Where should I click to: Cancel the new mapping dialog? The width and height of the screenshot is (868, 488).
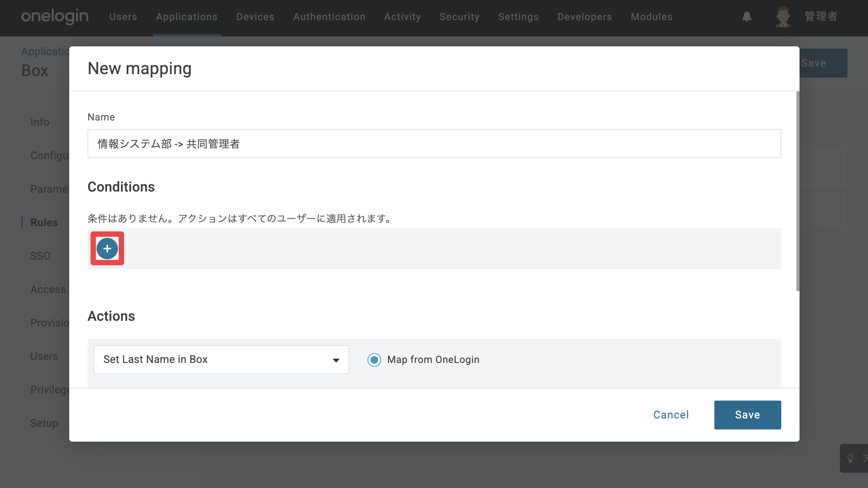point(671,415)
